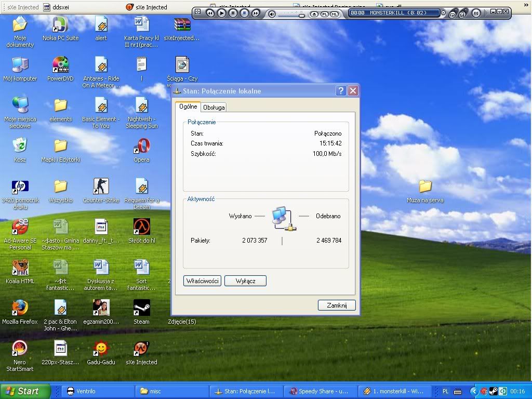Viewport: 532px width, 399px height.
Task: Click the Winamp eject open-file button
Action: (314, 14)
